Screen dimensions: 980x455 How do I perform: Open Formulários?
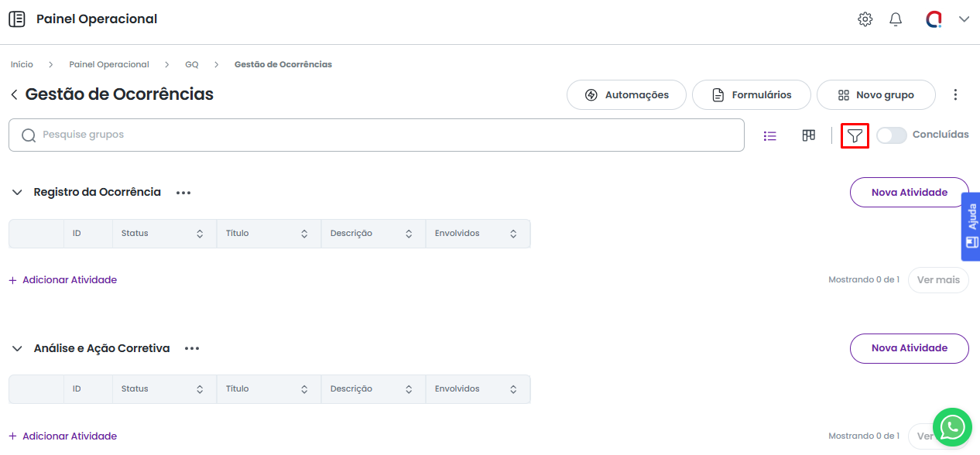pyautogui.click(x=751, y=95)
